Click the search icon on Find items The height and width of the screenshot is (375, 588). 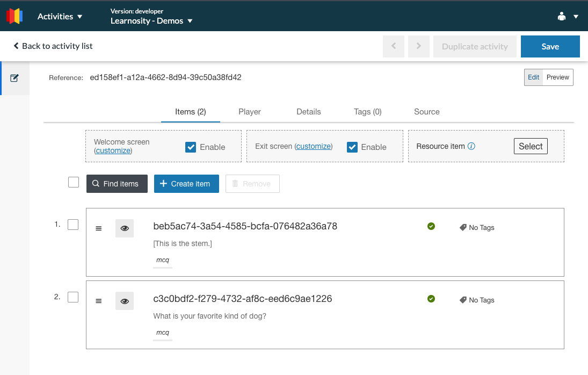pos(97,183)
